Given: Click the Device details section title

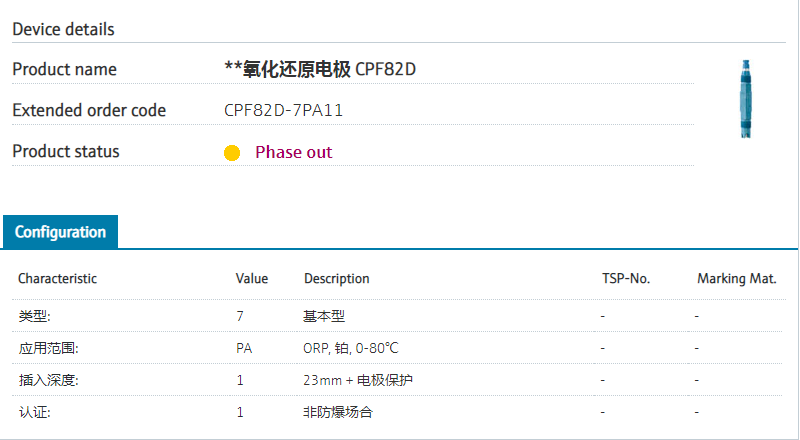Looking at the screenshot, I should (63, 29).
